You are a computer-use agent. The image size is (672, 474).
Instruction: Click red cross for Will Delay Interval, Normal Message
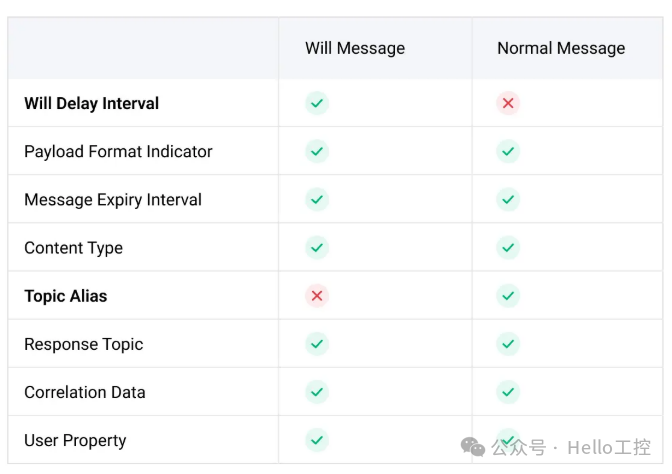coord(508,103)
